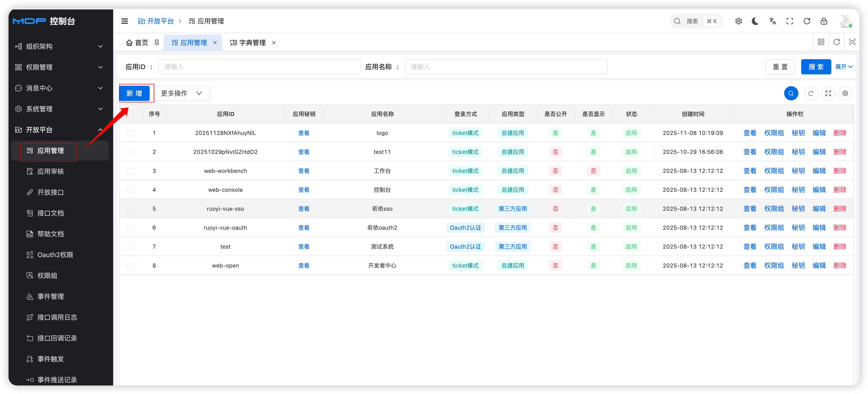Viewport: 868px width, 394px height.
Task: Pin the 首页 tab
Action: coord(157,42)
